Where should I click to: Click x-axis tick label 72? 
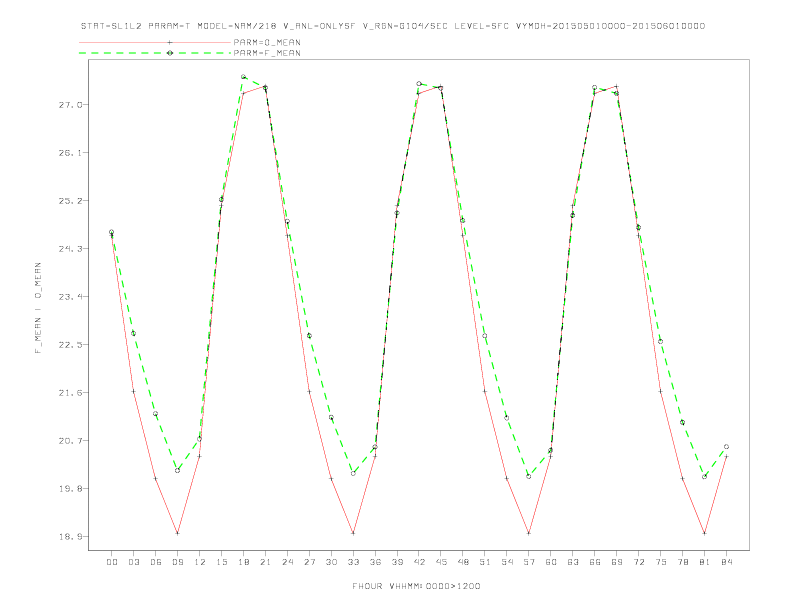coord(638,562)
